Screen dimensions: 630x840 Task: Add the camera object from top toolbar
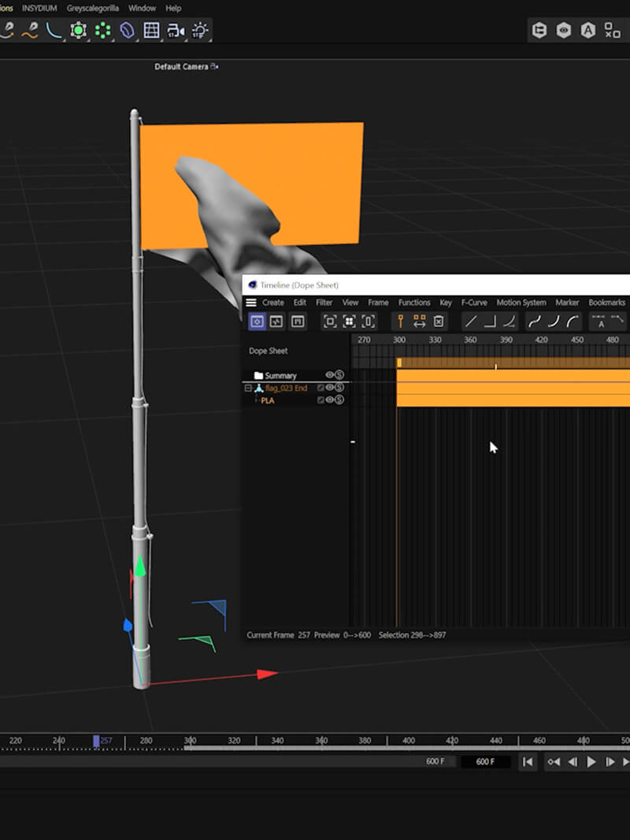tap(176, 31)
